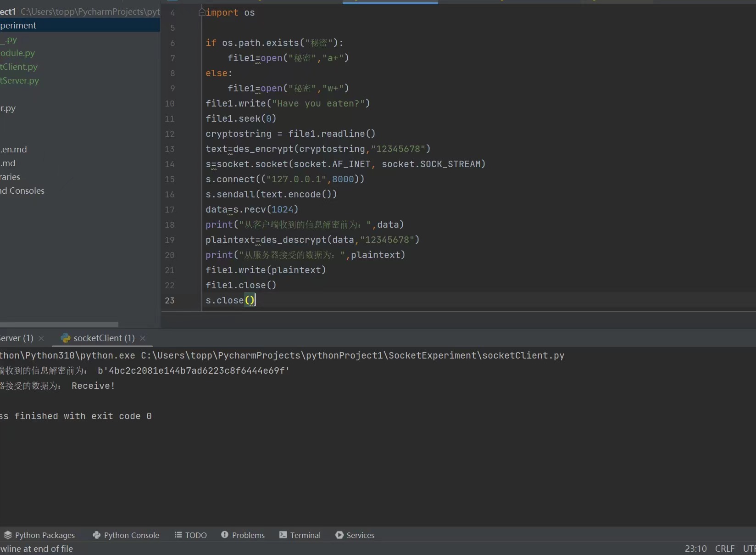This screenshot has width=756, height=555.
Task: Select the 'raries' tree item
Action: [x=10, y=177]
